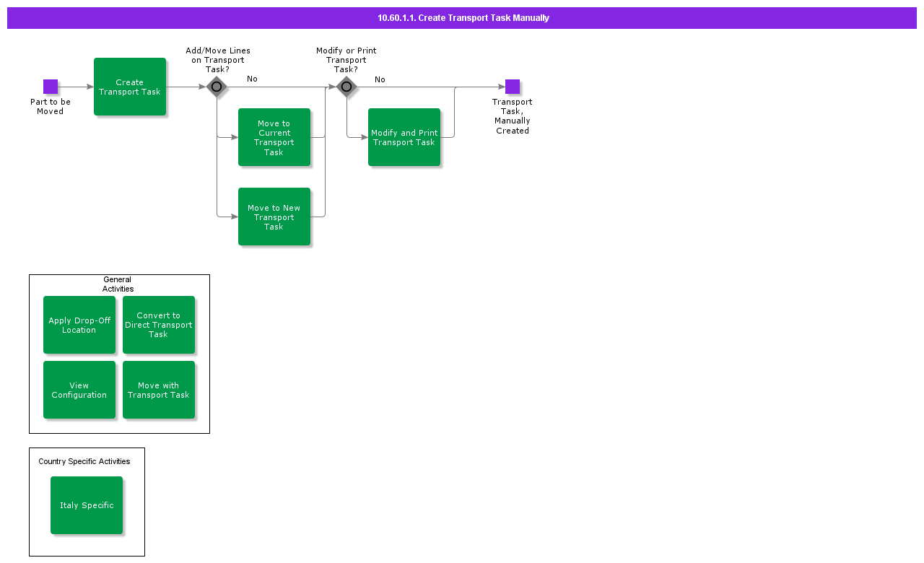Screen dimensions: 924x563
Task: Click the 'Add/Move Lines on Transport Task?' question label
Action: tap(218, 60)
